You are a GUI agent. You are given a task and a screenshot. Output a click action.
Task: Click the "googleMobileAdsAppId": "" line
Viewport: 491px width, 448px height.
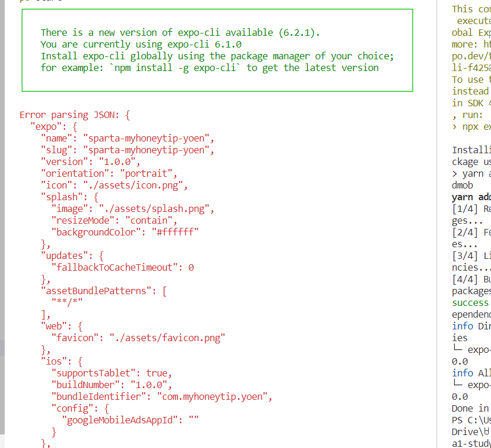(x=130, y=420)
